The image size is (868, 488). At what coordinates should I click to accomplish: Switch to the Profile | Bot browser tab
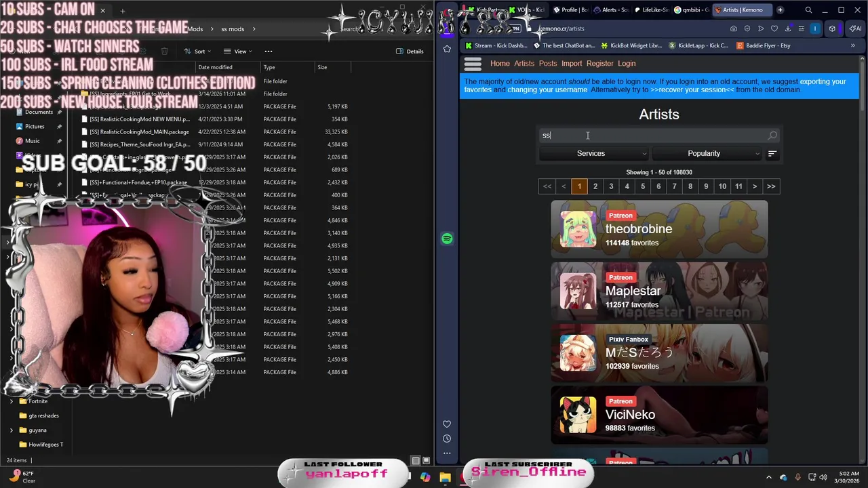570,10
